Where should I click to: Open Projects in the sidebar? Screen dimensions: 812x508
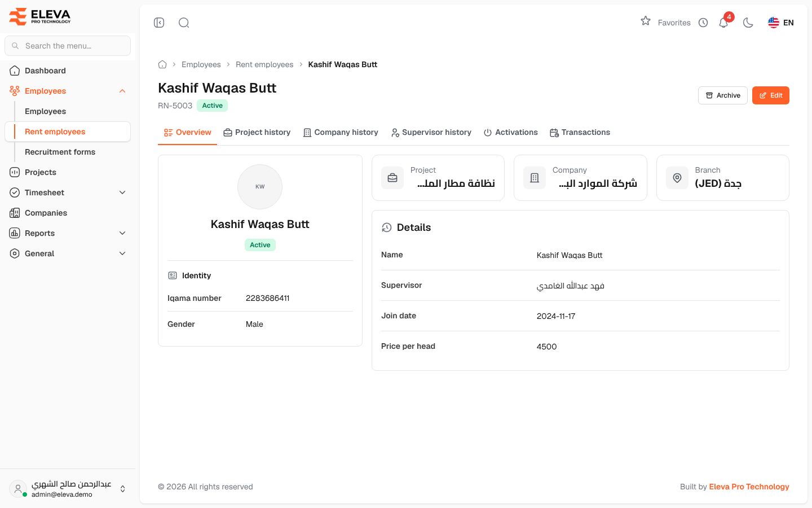[x=68, y=172]
